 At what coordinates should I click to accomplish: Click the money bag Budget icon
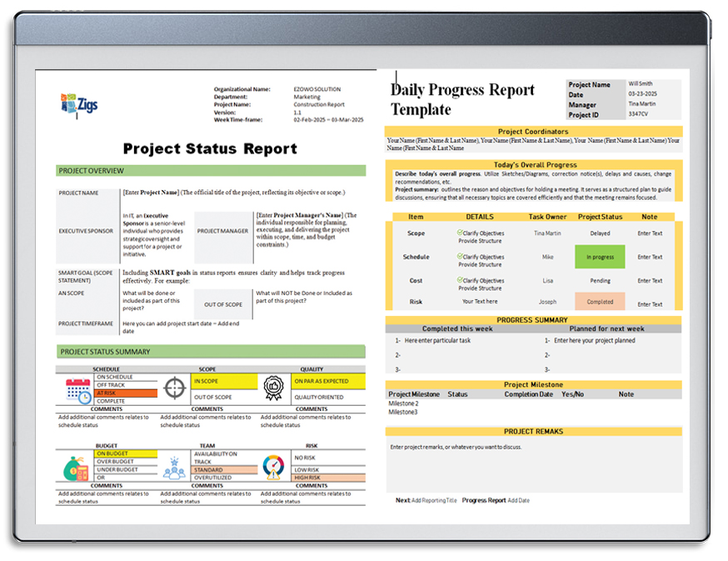(73, 468)
